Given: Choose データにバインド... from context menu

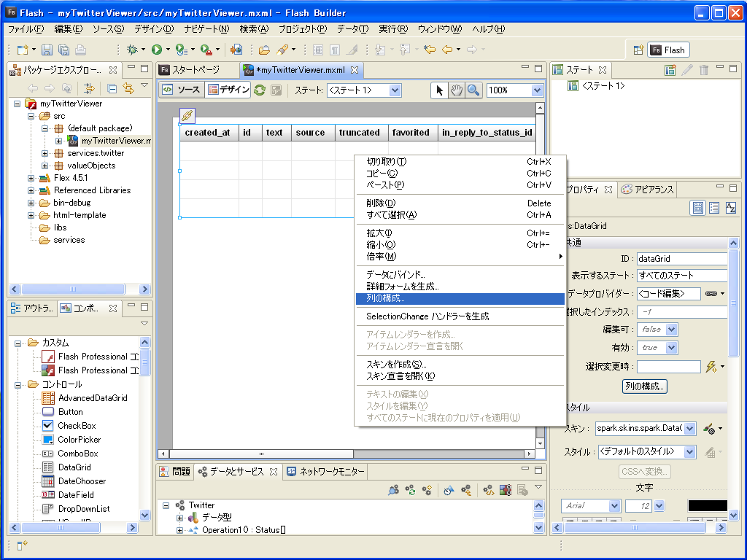Looking at the screenshot, I should tap(460, 275).
